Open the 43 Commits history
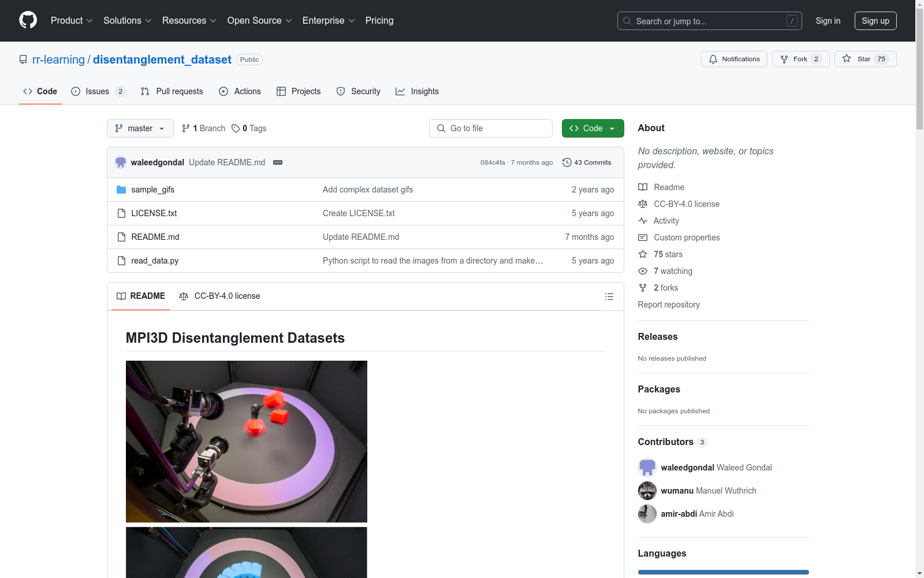 click(587, 162)
